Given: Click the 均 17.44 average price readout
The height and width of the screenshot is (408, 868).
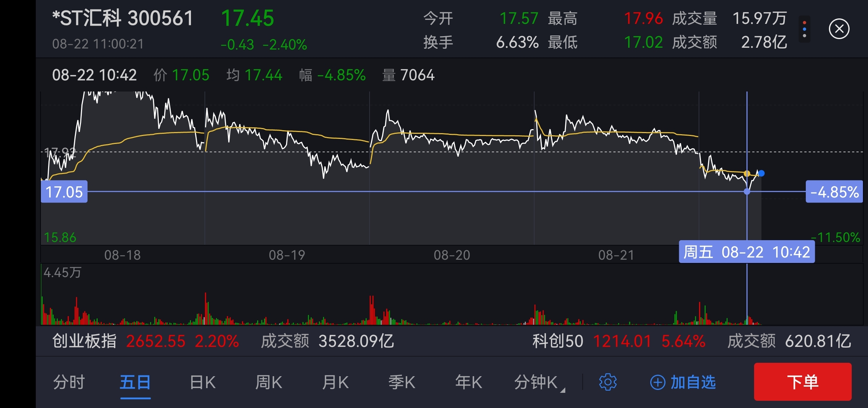Looking at the screenshot, I should point(254,75).
